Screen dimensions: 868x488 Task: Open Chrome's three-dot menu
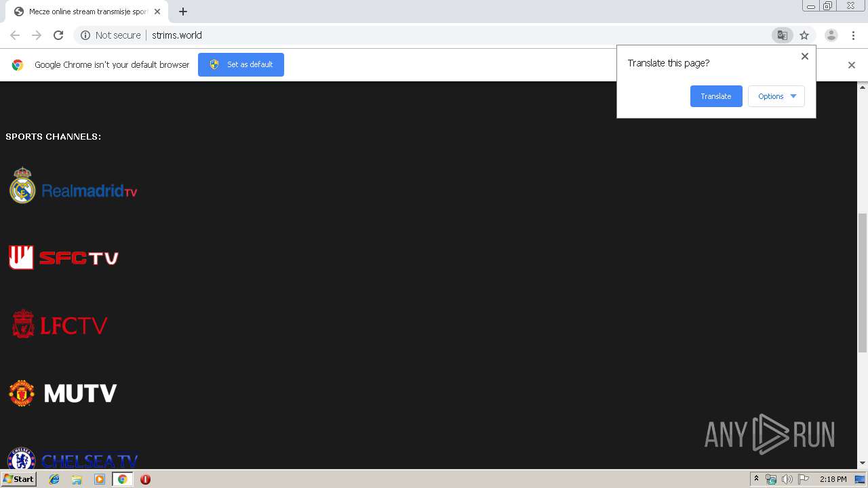click(853, 35)
